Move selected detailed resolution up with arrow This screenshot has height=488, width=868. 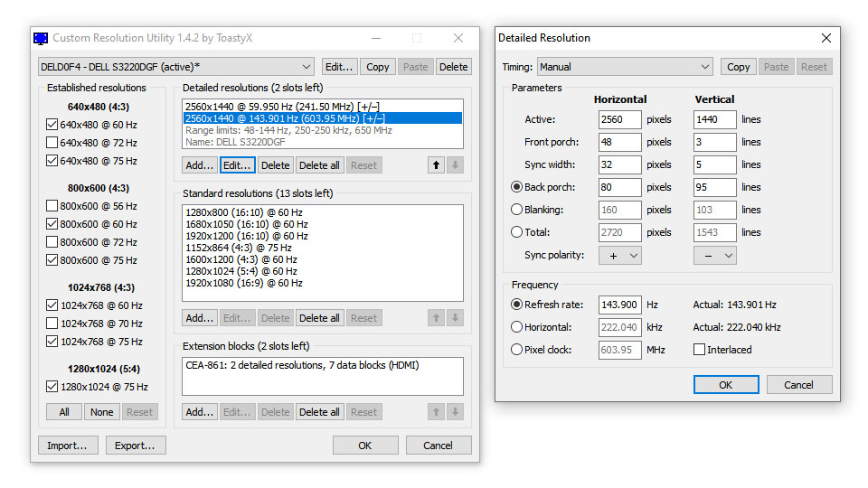436,164
